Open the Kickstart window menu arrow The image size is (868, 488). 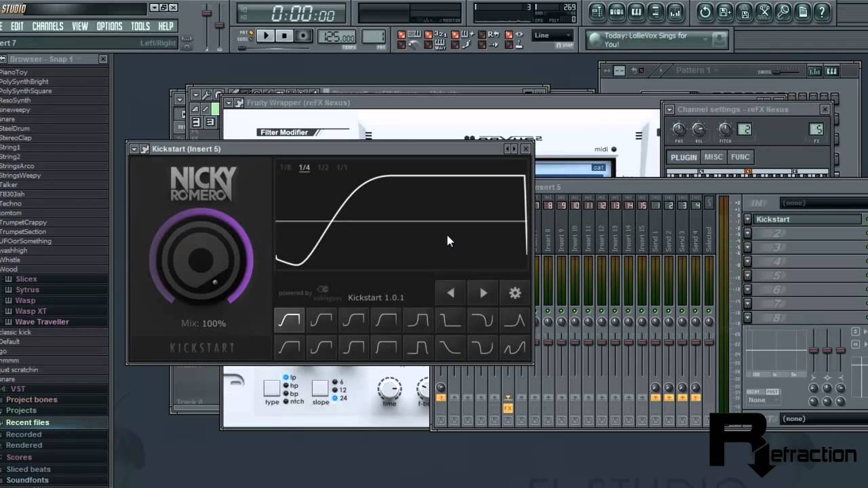point(134,149)
